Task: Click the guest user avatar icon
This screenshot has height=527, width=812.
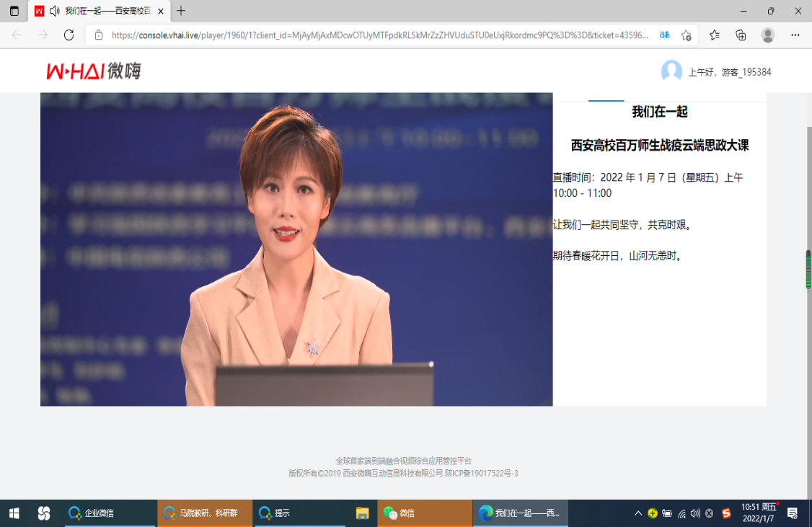Action: click(671, 71)
